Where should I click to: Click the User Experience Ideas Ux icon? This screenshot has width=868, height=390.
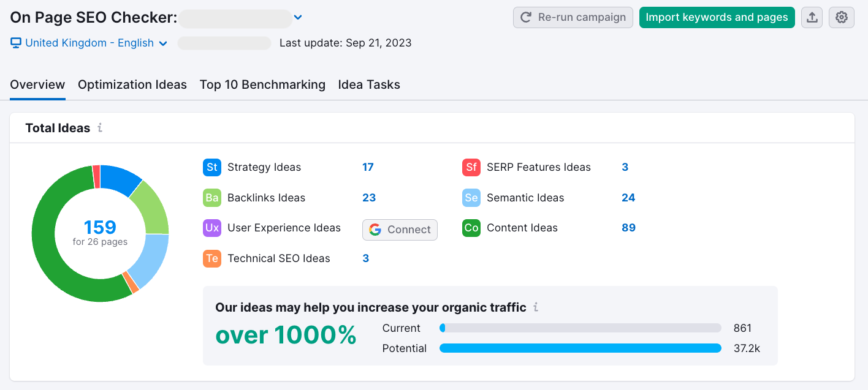coord(211,228)
